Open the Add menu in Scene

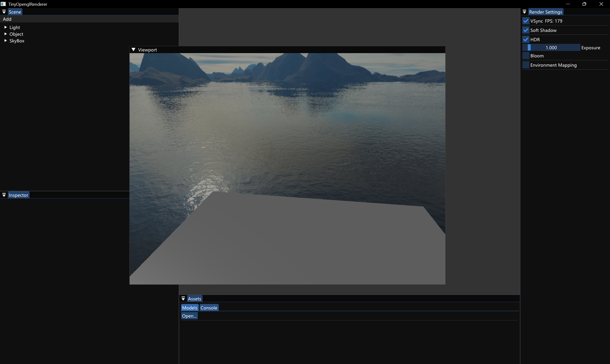click(7, 19)
